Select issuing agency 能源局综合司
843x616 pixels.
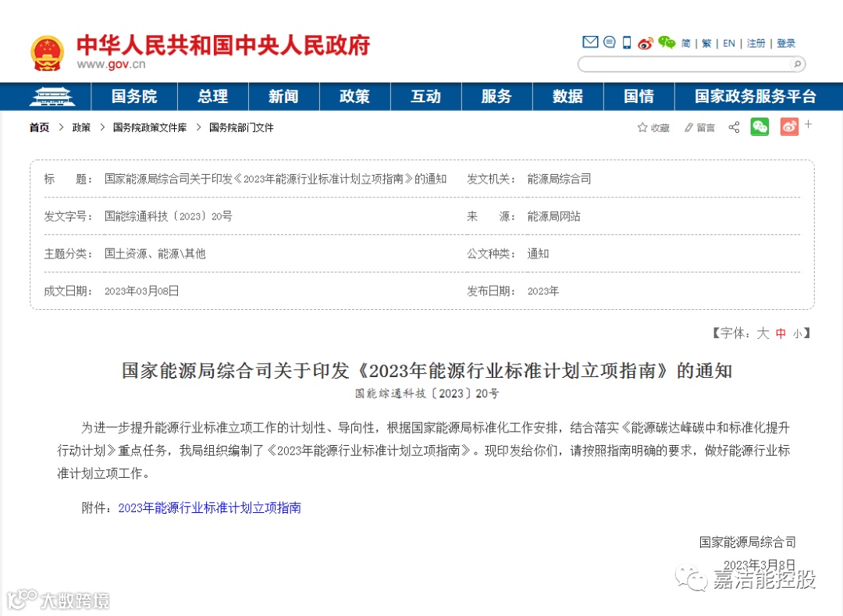(559, 179)
